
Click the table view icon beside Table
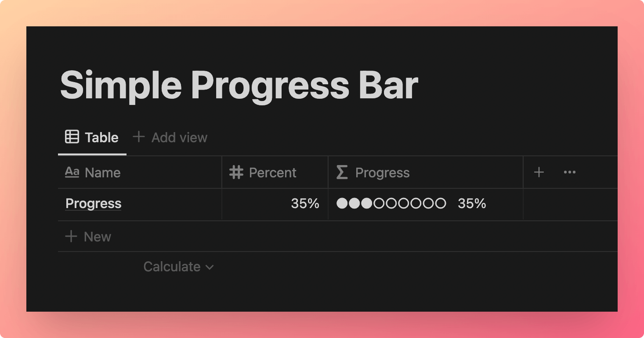(72, 137)
